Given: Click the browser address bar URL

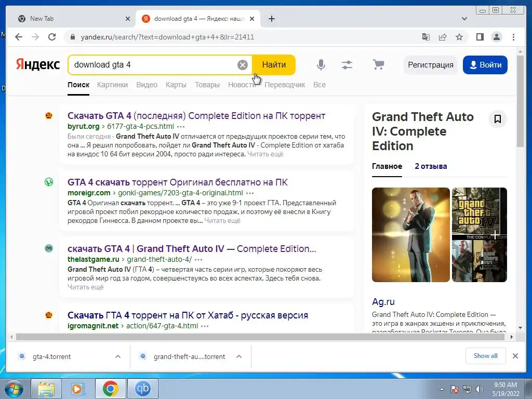Looking at the screenshot, I should click(x=167, y=37).
